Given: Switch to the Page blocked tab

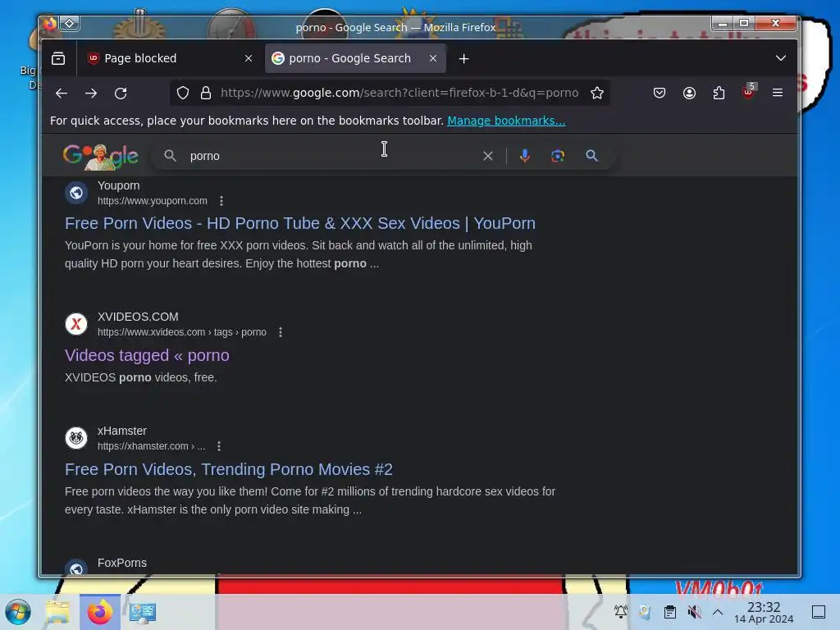Looking at the screenshot, I should click(x=169, y=58).
